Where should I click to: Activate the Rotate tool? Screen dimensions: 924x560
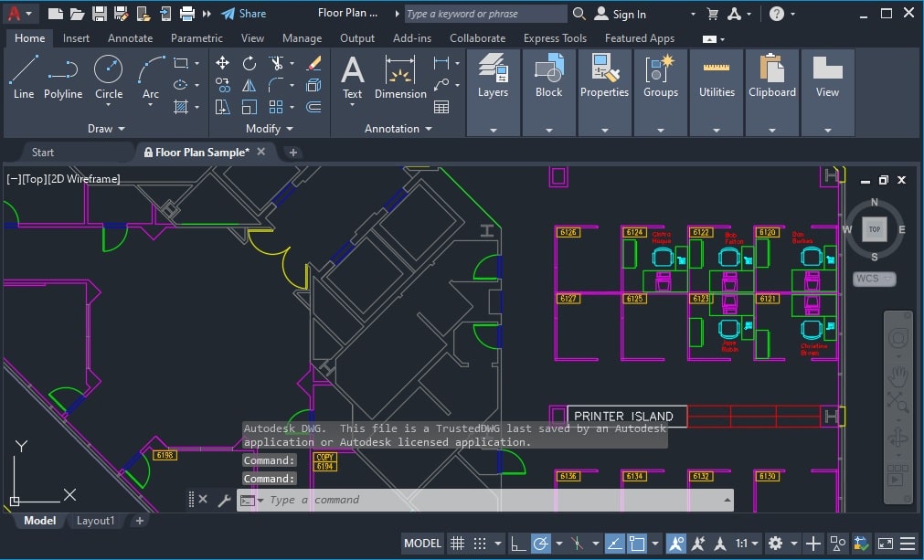[250, 63]
